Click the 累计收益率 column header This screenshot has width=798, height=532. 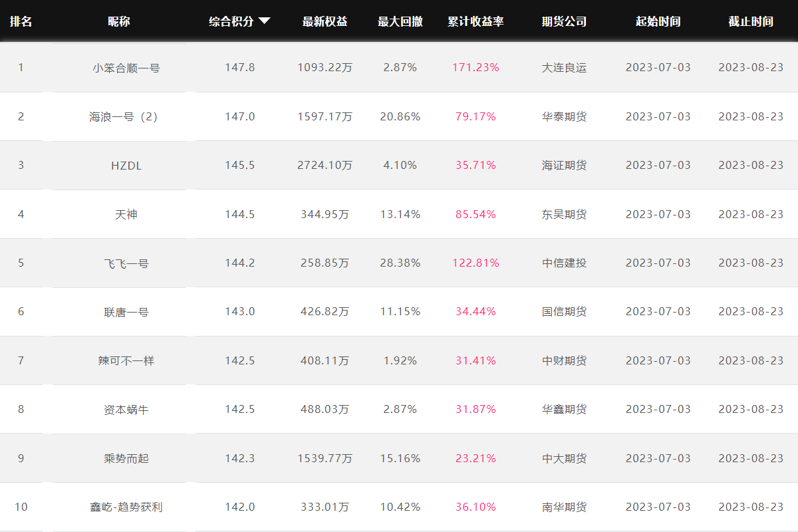pos(475,21)
